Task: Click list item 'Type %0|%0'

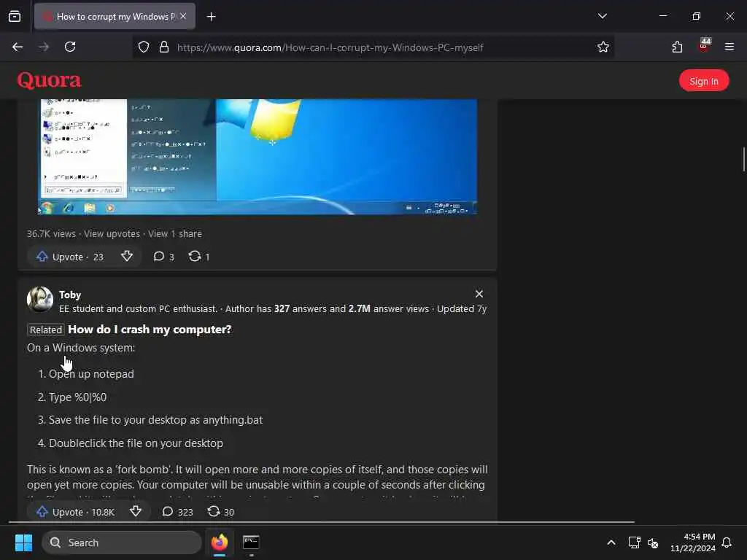Action: click(77, 397)
